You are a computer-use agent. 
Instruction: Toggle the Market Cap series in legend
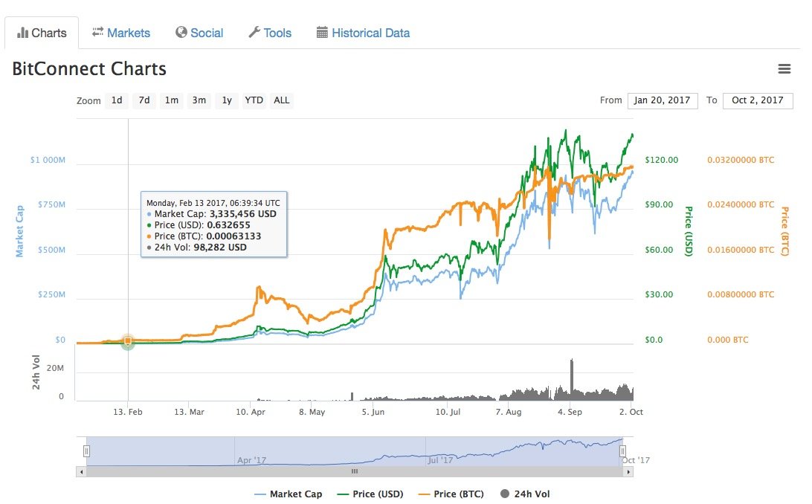coord(289,494)
